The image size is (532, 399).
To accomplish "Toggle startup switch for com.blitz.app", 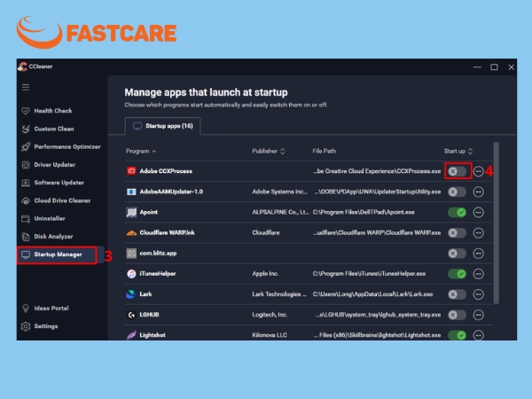I will [x=457, y=254].
